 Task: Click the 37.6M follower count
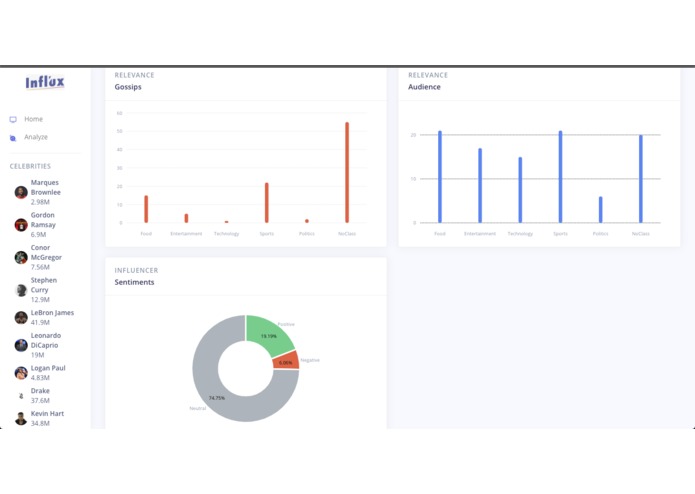[40, 401]
